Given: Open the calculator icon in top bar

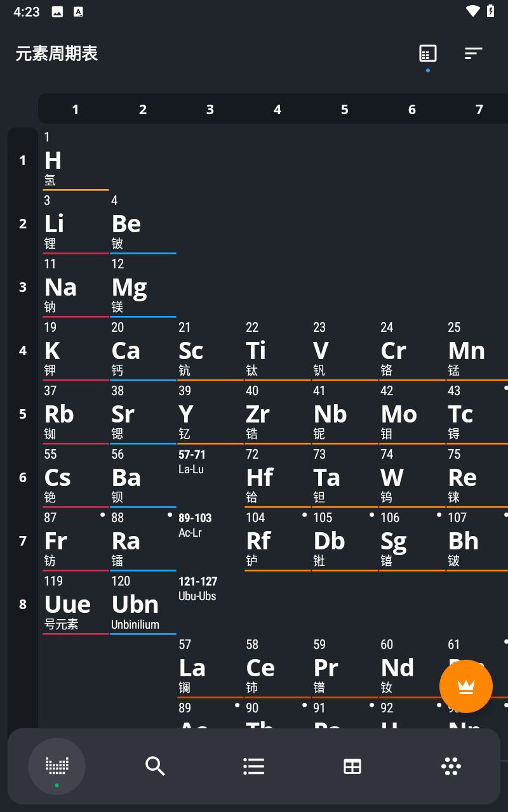Looking at the screenshot, I should point(428,53).
